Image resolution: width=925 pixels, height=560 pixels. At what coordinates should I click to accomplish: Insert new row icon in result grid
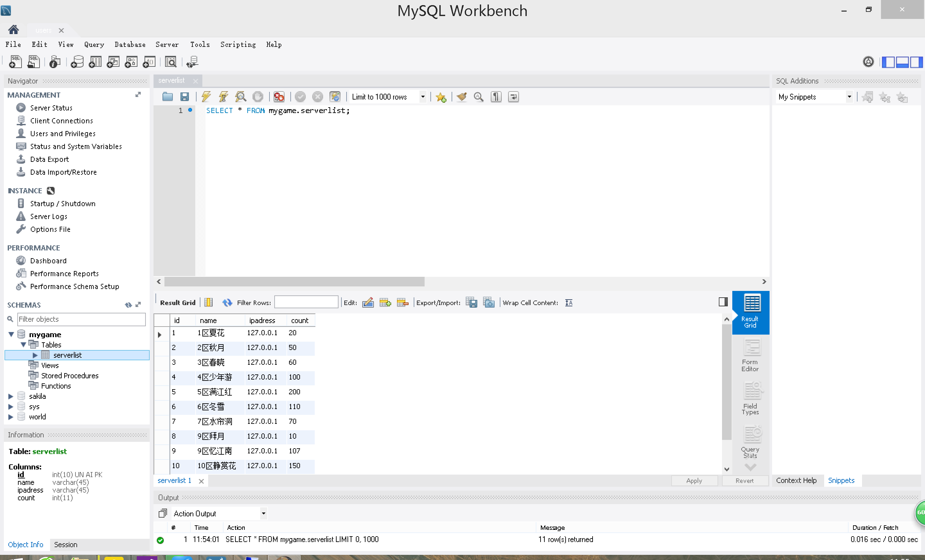[385, 302]
